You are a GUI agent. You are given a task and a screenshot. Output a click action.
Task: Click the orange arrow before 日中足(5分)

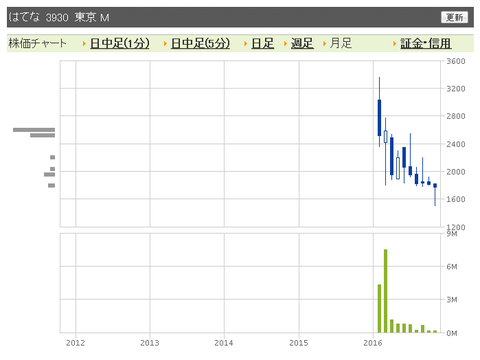click(x=165, y=44)
